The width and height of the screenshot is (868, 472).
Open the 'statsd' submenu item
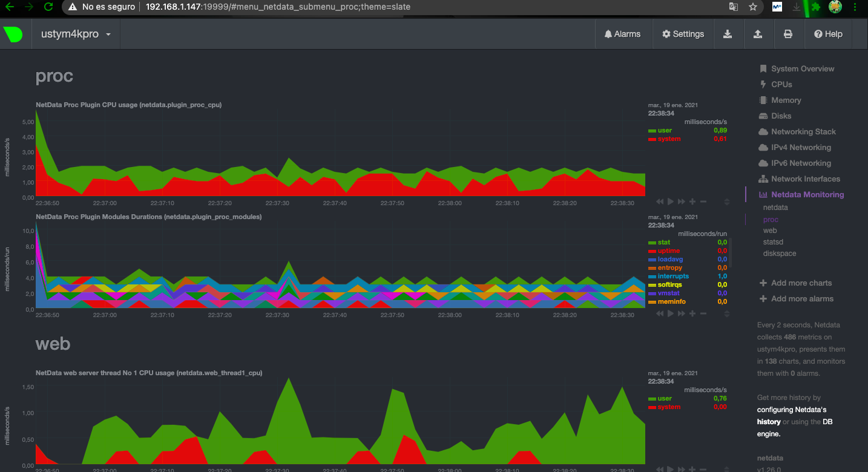pyautogui.click(x=773, y=242)
